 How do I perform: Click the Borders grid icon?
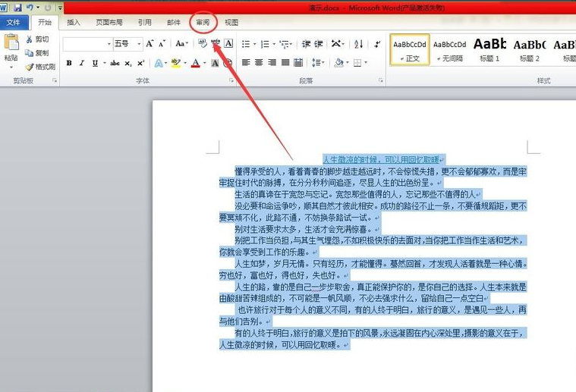coord(357,63)
